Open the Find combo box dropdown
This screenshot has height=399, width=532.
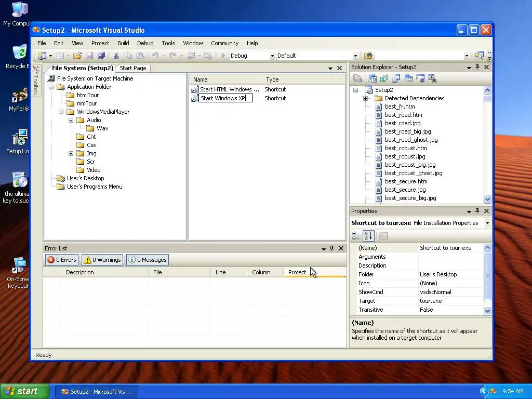pyautogui.click(x=467, y=56)
